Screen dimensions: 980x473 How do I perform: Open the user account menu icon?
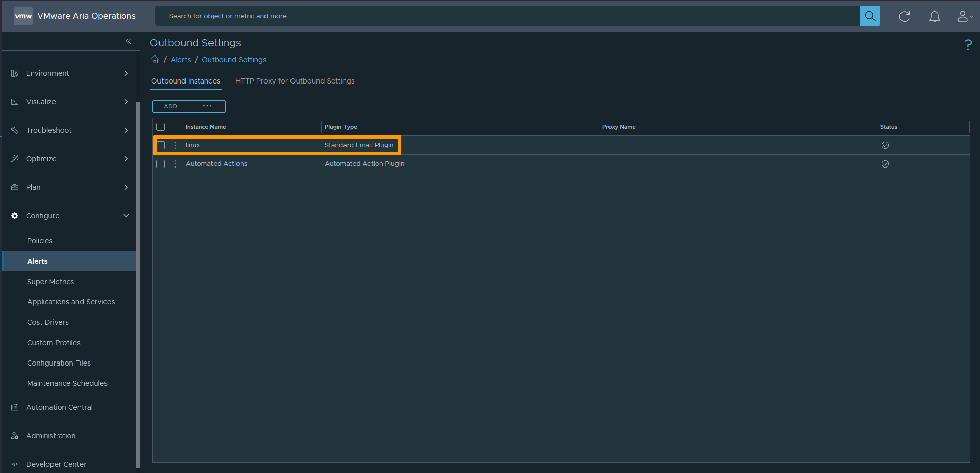(964, 16)
